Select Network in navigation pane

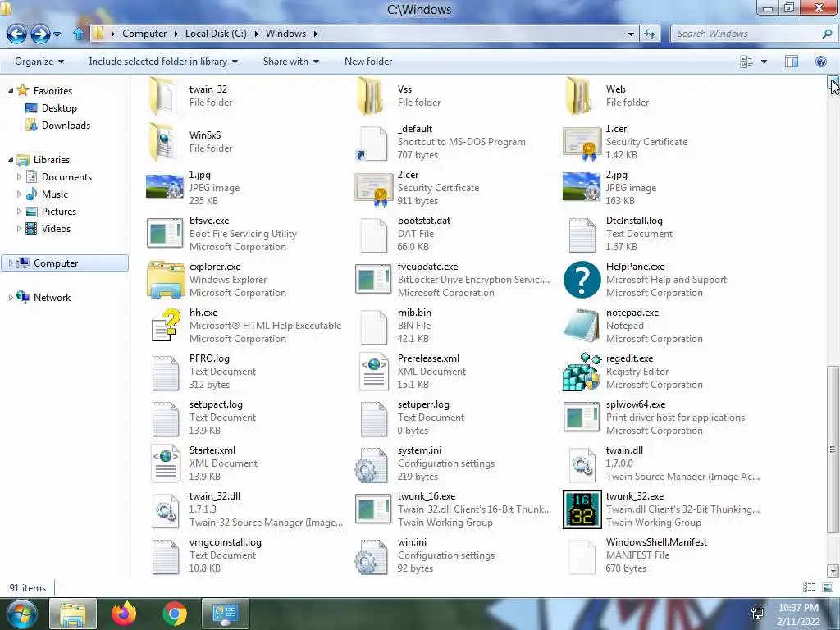[52, 297]
